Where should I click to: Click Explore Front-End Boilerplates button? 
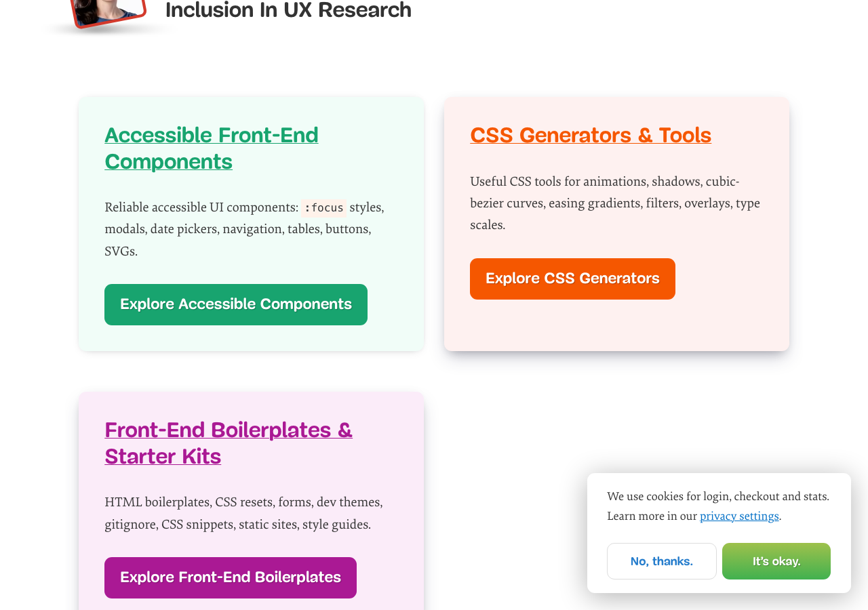pos(231,577)
